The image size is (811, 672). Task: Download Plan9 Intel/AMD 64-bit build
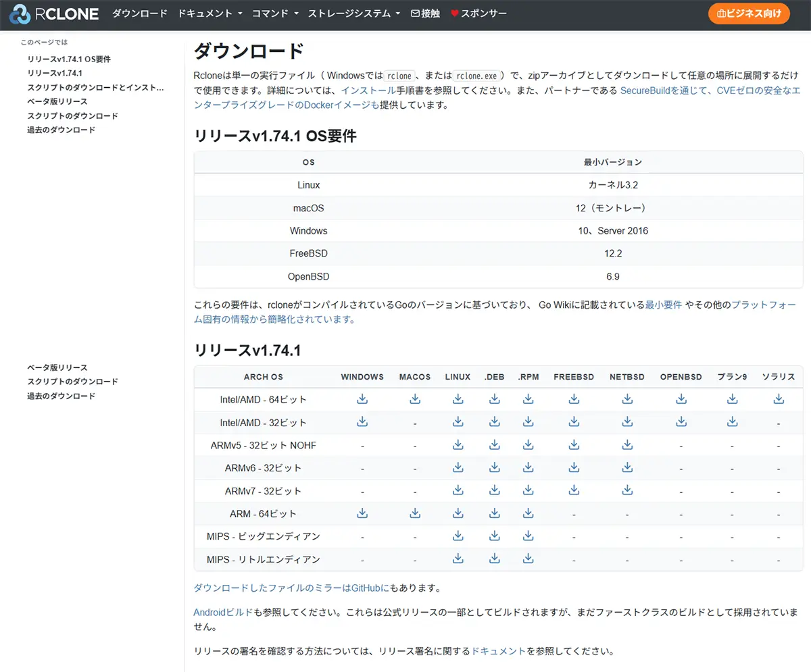[732, 399]
